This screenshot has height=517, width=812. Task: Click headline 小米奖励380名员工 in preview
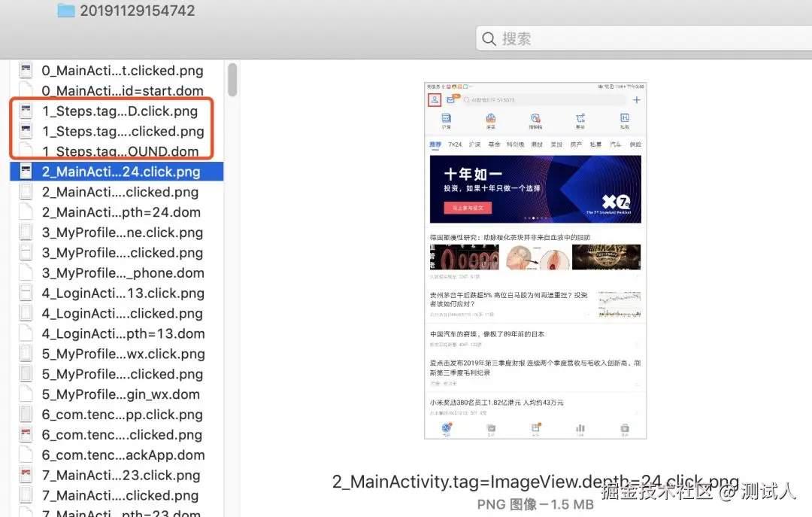(x=497, y=403)
